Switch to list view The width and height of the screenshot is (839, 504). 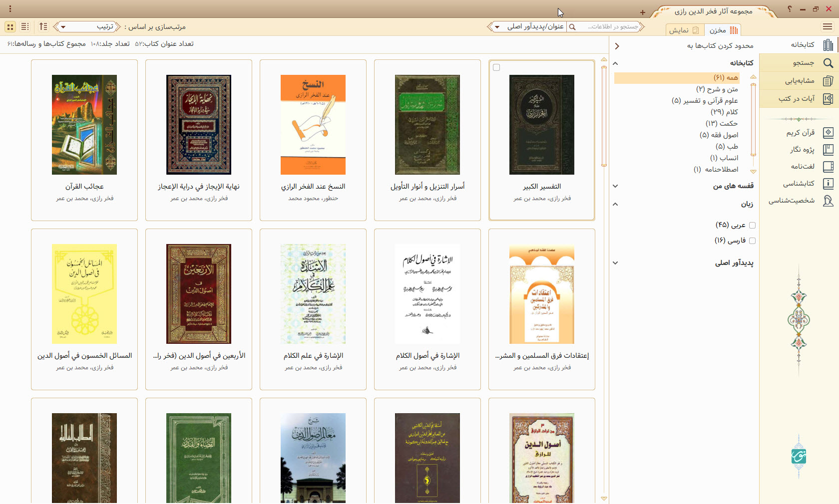tap(25, 26)
